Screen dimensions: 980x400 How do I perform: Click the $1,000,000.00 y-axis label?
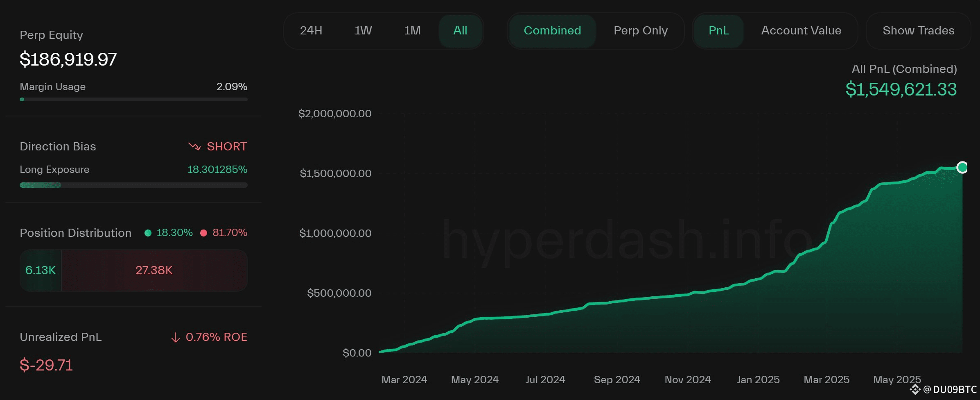tap(335, 233)
